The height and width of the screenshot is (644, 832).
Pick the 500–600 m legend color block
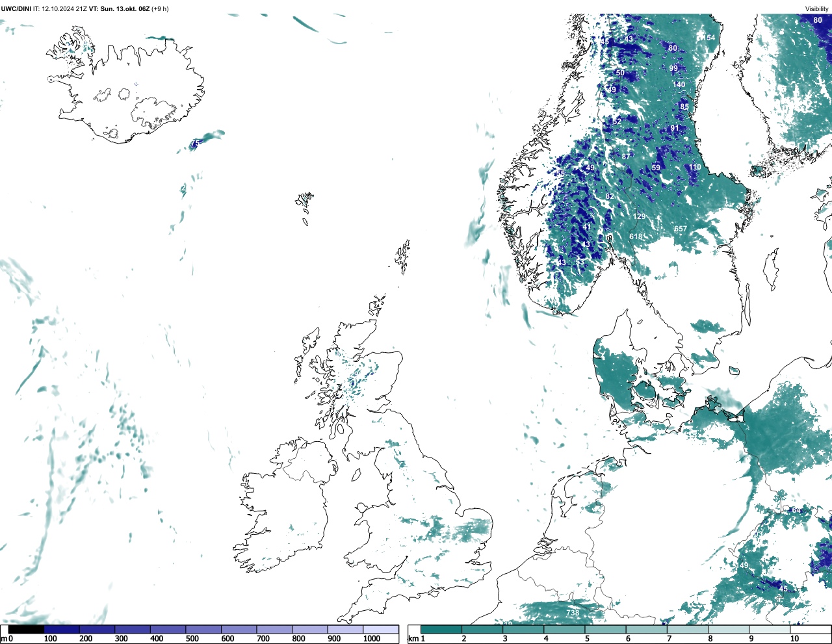tap(203, 629)
